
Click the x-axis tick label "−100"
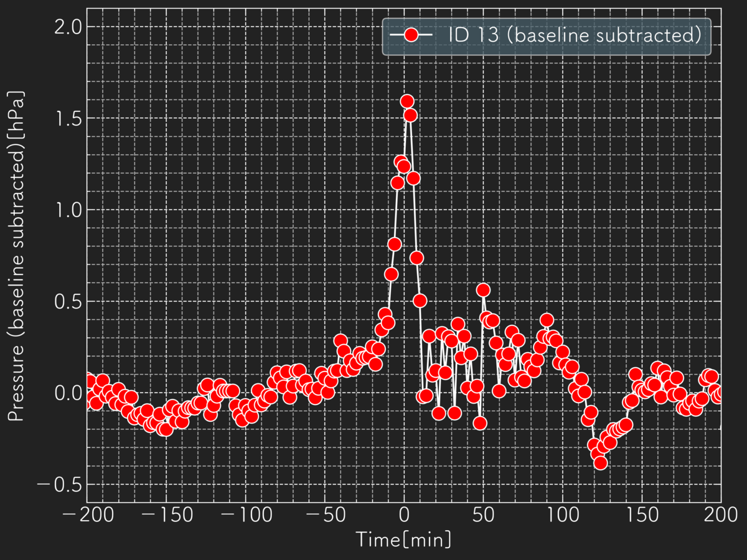pyautogui.click(x=245, y=516)
